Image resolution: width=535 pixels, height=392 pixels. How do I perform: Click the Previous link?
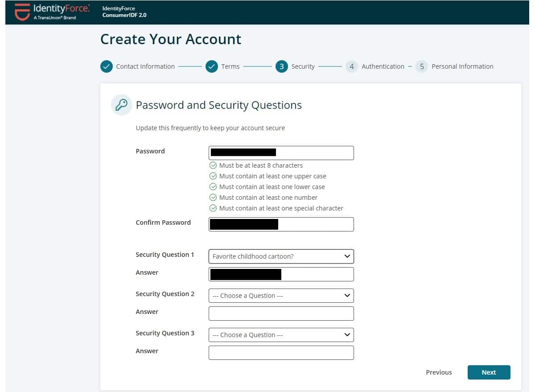coord(439,372)
